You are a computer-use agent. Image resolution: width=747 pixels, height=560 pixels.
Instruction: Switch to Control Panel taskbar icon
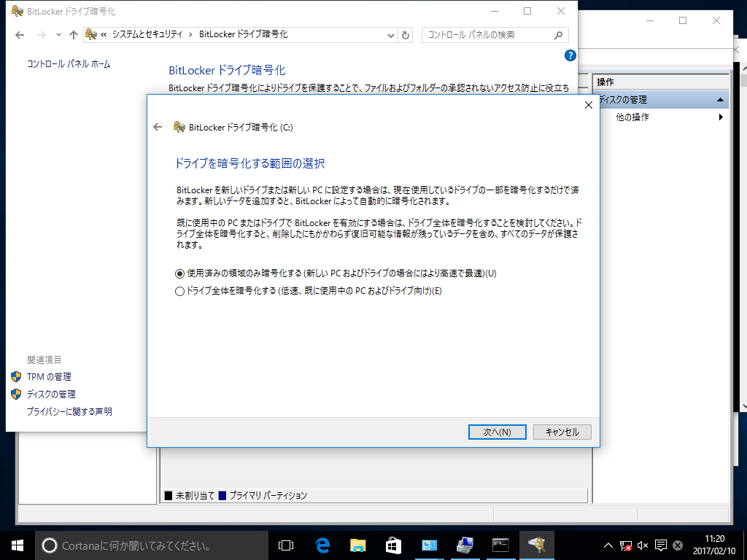click(x=429, y=545)
